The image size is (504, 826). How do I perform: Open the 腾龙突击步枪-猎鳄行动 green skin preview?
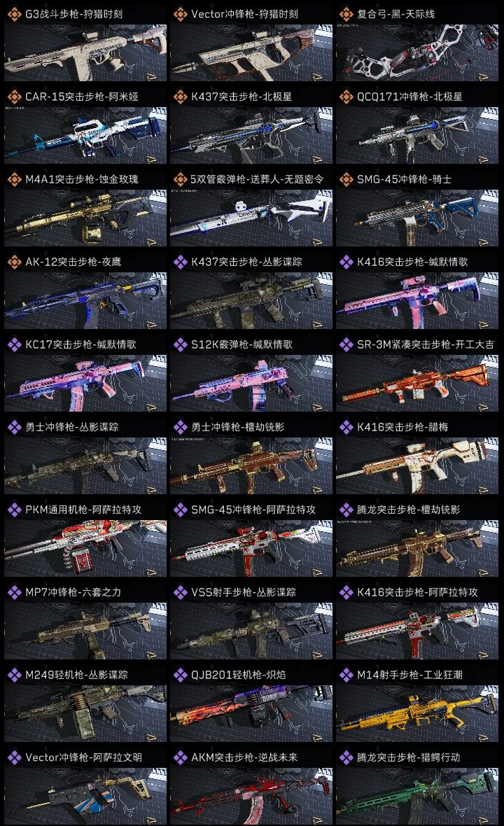pos(417,796)
